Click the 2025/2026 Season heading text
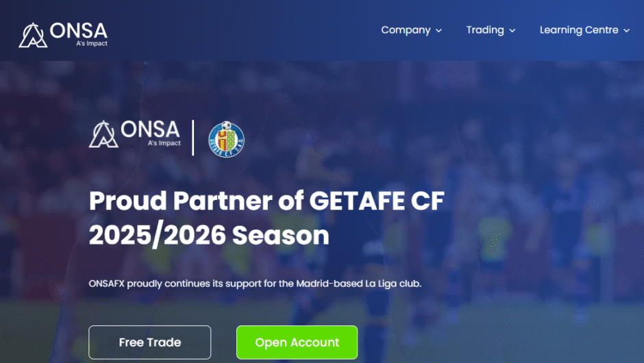 tap(209, 236)
